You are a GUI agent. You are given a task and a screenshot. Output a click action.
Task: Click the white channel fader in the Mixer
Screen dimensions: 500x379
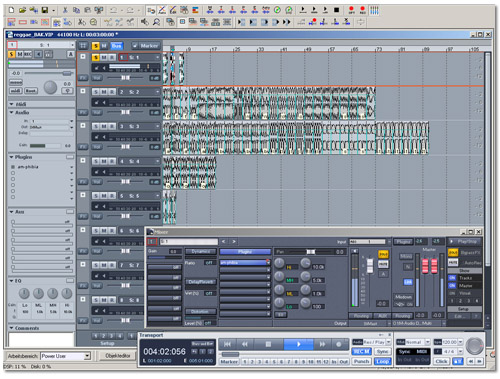click(370, 266)
